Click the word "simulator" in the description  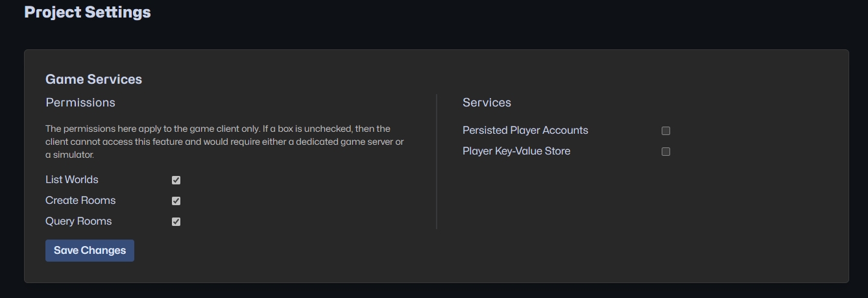coord(73,155)
